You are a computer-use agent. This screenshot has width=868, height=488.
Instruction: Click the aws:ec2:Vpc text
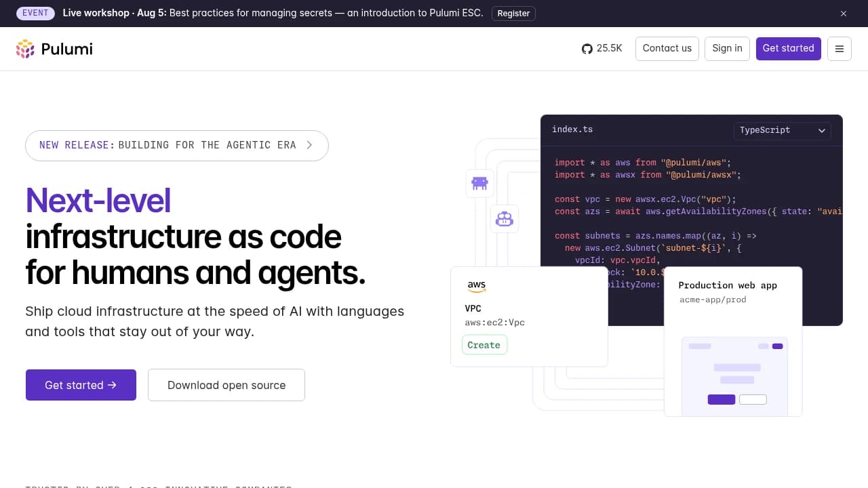[x=494, y=323]
